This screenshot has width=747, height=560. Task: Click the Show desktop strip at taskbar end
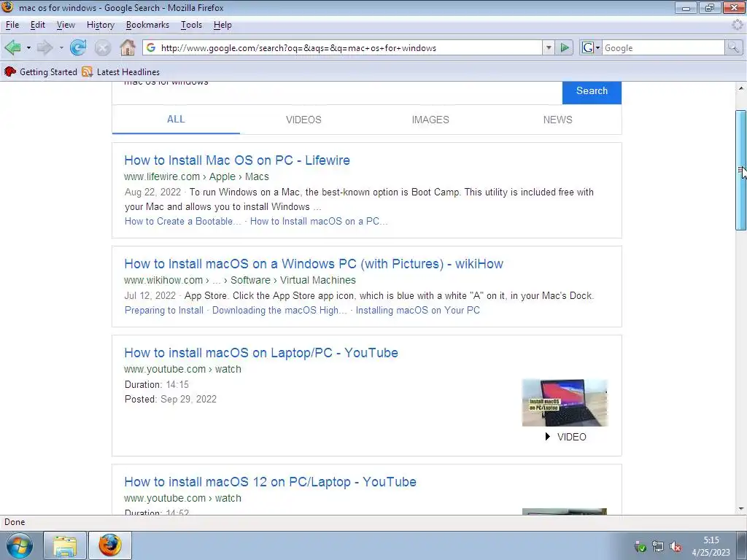741,545
